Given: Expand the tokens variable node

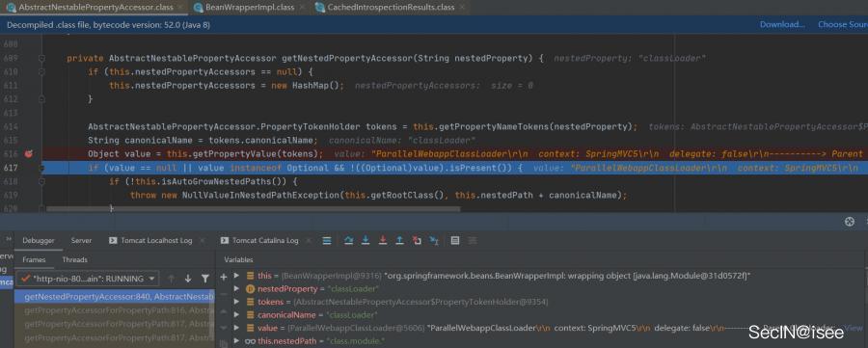Looking at the screenshot, I should pos(237,302).
